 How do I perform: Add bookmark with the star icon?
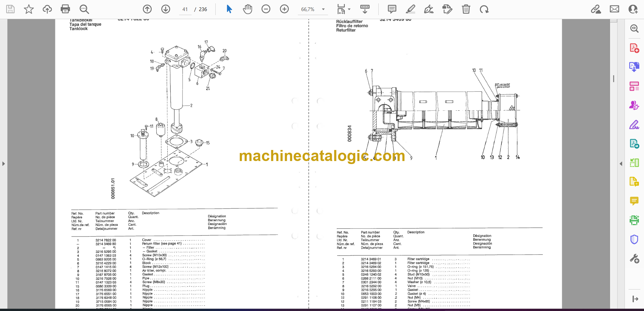[29, 9]
